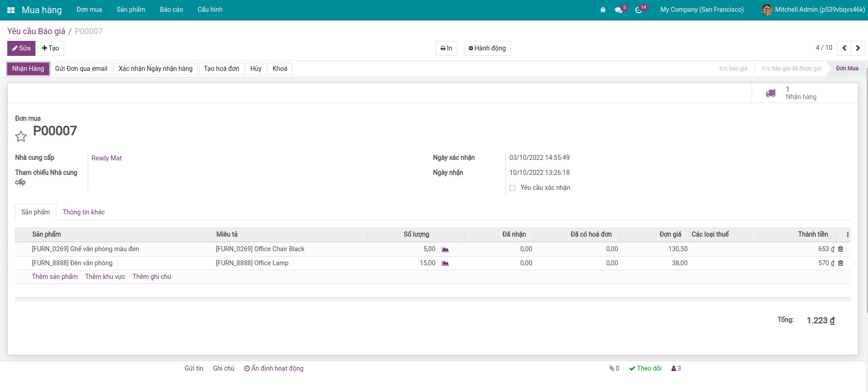Switch to the Thông tin khác tab
The width and height of the screenshot is (868, 392).
[84, 212]
